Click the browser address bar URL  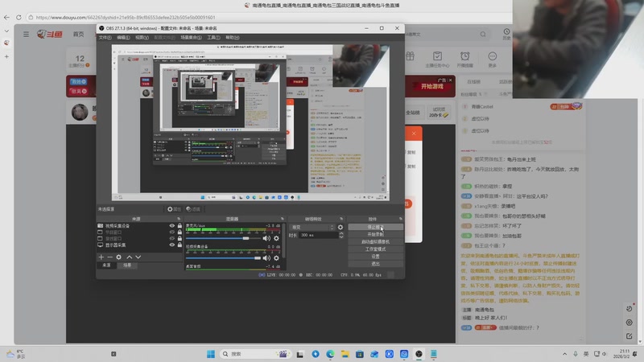click(x=126, y=17)
